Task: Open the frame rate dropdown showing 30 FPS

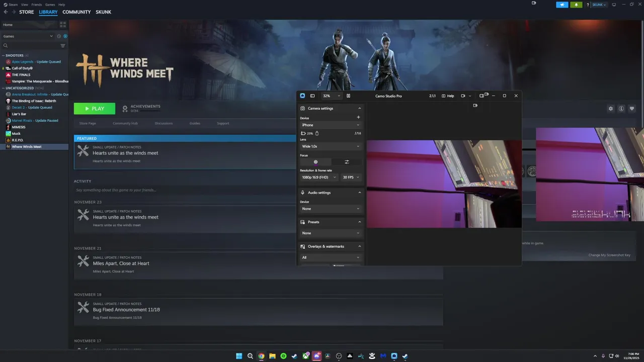Action: coord(351,177)
